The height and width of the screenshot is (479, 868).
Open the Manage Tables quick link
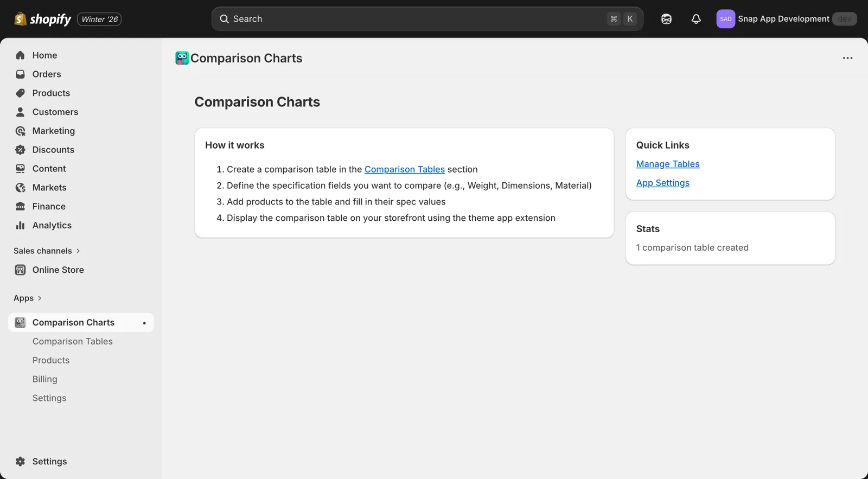tap(668, 164)
